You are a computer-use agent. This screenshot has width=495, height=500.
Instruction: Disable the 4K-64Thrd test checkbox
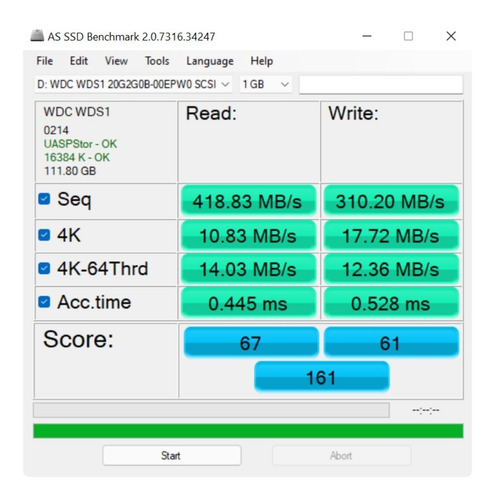(x=44, y=268)
